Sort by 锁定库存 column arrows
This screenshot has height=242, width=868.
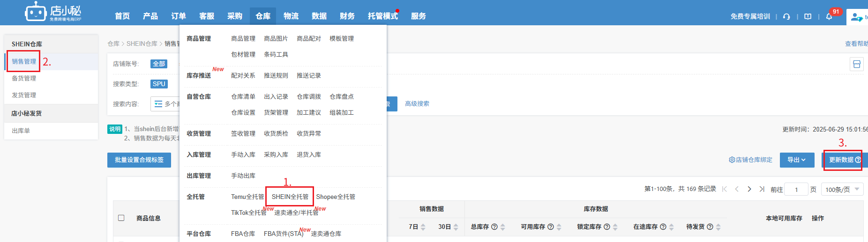click(x=615, y=227)
